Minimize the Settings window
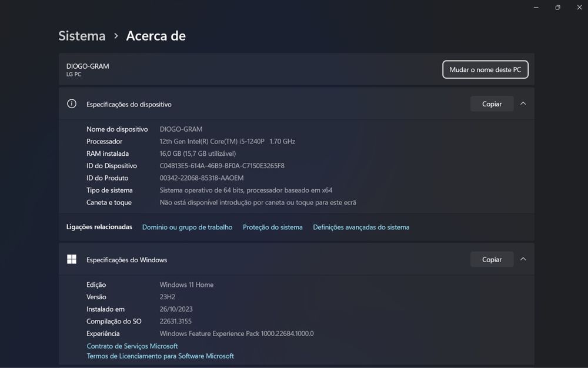Image resolution: width=588 pixels, height=368 pixels. [536, 8]
